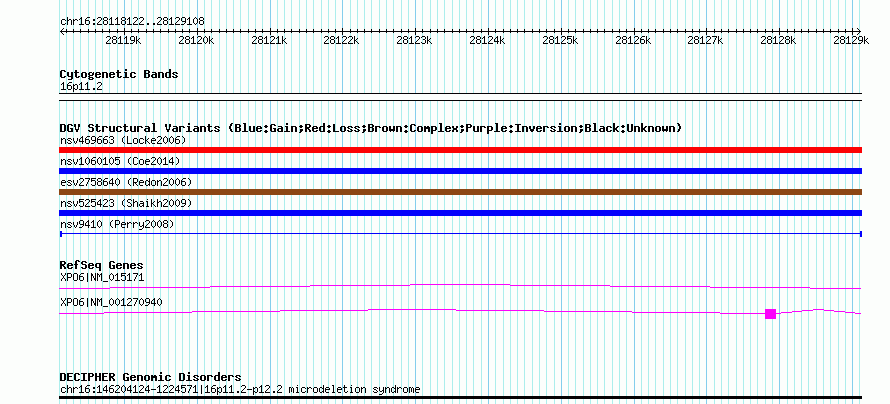Click the nsv469663 (Locke2006) variant label
Viewport: 890px width, 404px height.
tap(123, 140)
